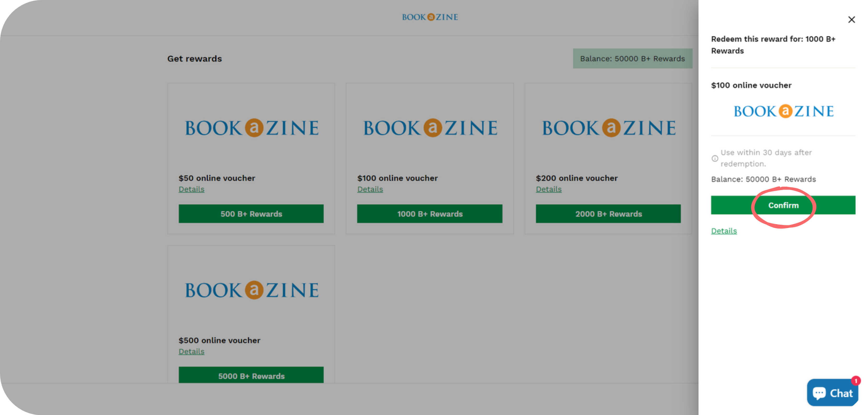
Task: Click the Bookazine logo in page header
Action: point(430,17)
